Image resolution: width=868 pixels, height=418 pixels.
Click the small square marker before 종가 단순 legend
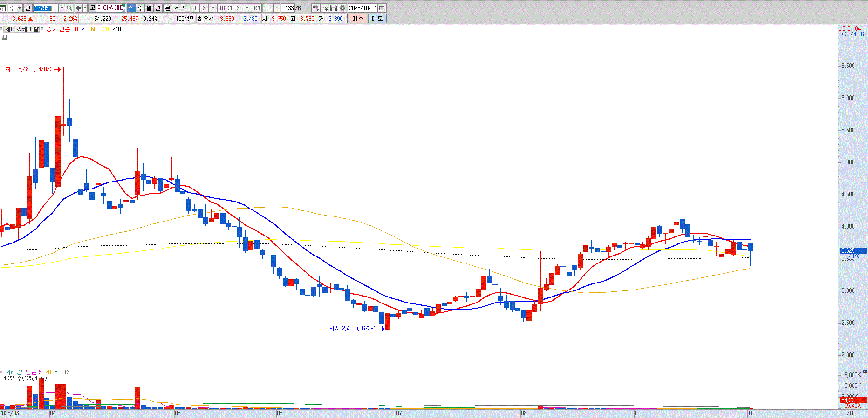[43, 29]
